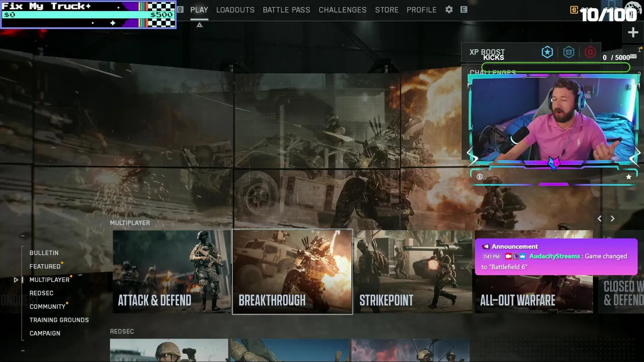The width and height of the screenshot is (644, 362).
Task: Open the BATTLE PASS tab
Action: click(x=286, y=10)
